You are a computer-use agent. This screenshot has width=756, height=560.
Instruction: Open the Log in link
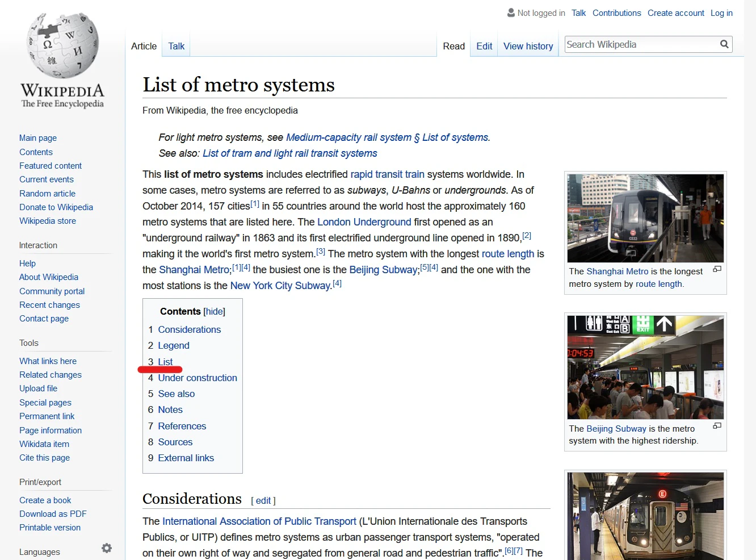point(721,13)
